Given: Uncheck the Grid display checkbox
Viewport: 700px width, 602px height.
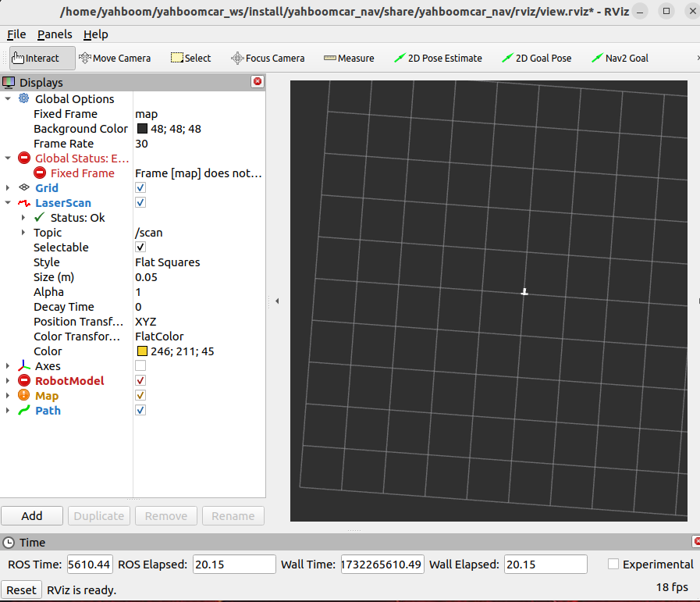Looking at the screenshot, I should [140, 187].
